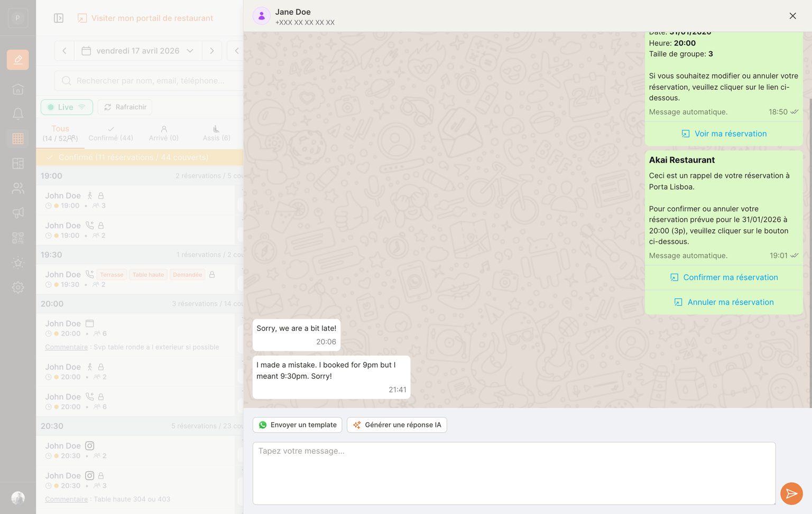Viewport: 812px width, 514px height.
Task: Open the star reviews icon in the sidebar
Action: tap(18, 263)
